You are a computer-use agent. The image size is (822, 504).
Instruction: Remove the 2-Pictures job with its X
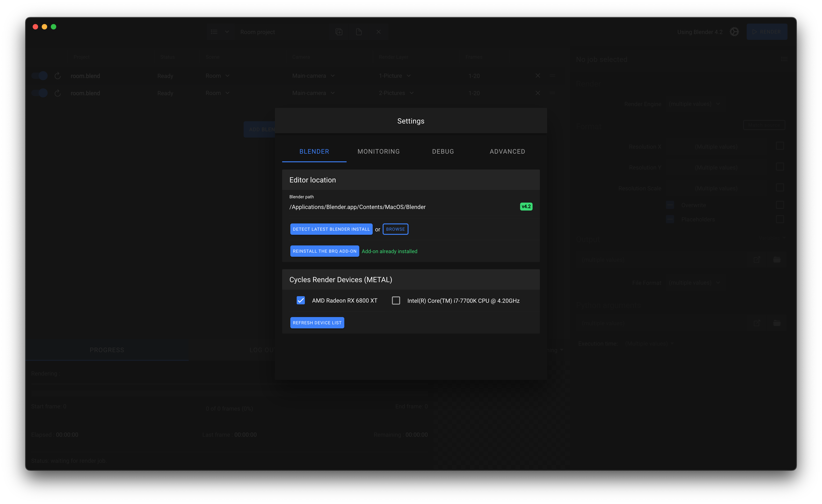click(x=538, y=93)
